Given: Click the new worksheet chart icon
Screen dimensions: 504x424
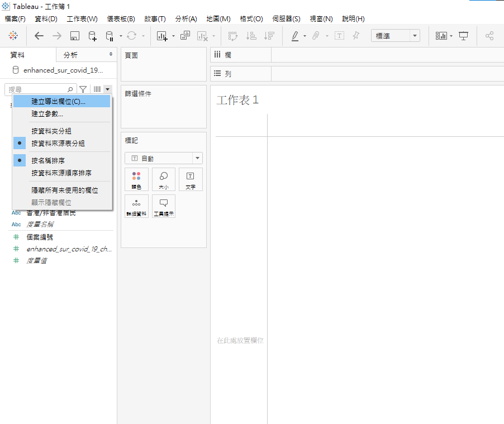Looking at the screenshot, I should point(163,36).
